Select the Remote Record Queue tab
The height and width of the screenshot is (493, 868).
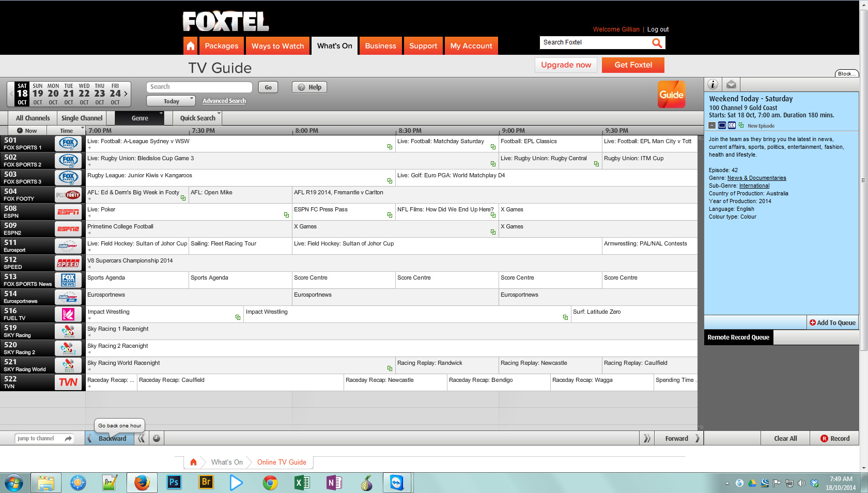(x=738, y=337)
